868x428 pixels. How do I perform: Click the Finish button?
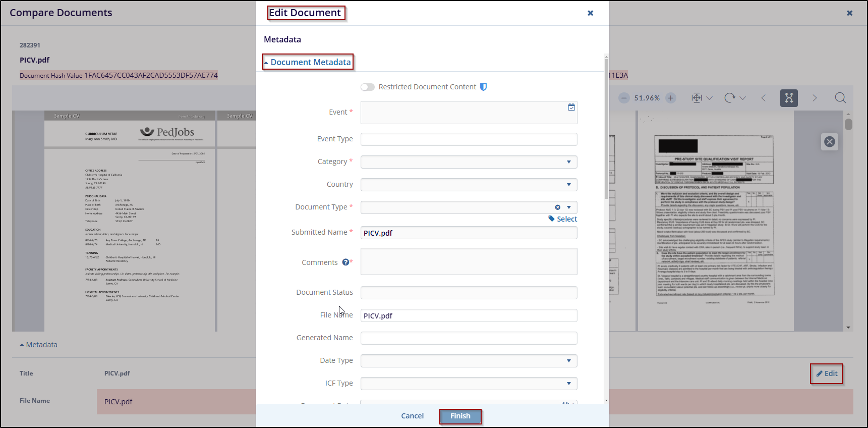coord(460,416)
